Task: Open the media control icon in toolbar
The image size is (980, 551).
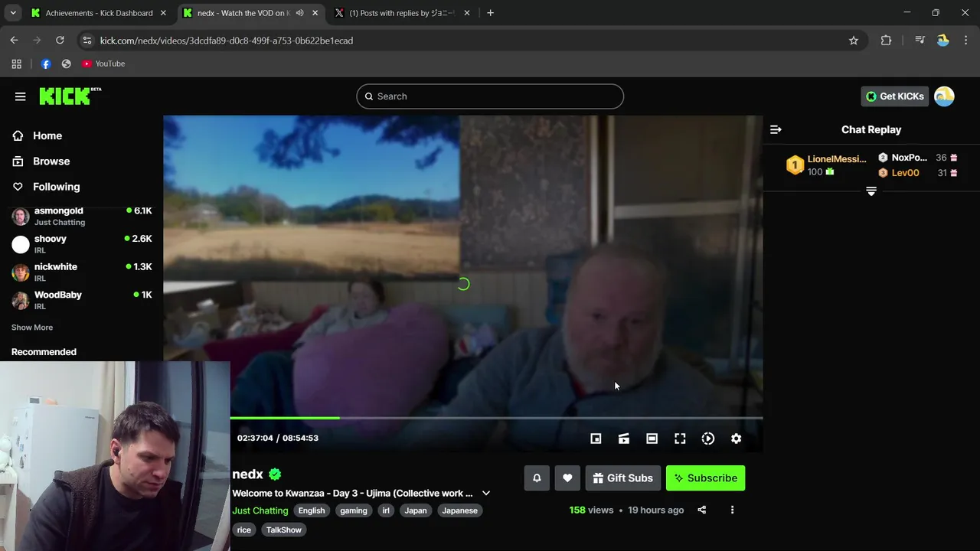Action: point(920,41)
